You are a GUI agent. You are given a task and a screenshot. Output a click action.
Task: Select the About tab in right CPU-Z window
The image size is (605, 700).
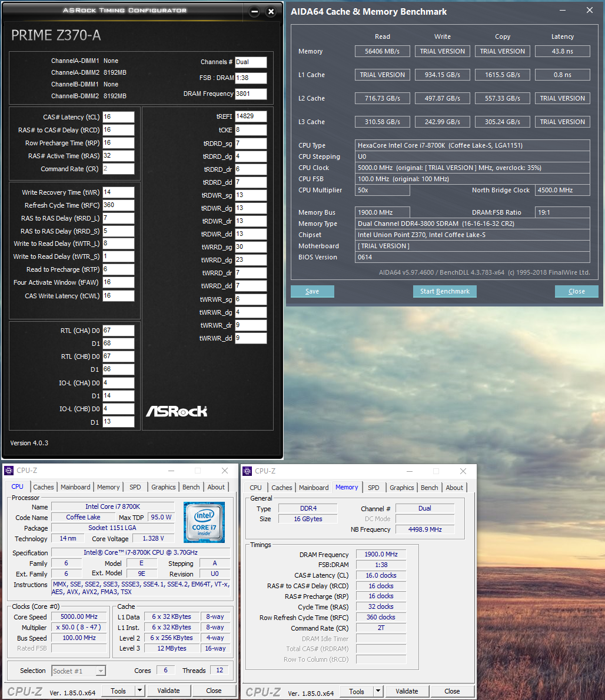pyautogui.click(x=454, y=487)
